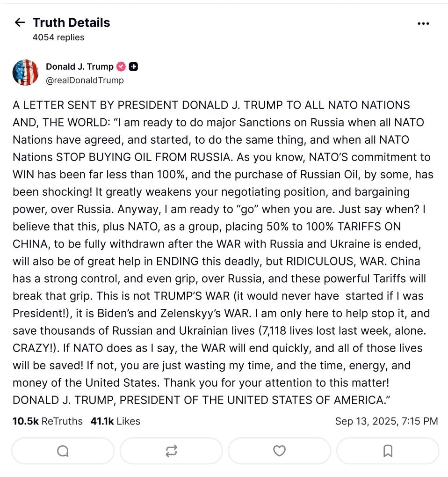Click the Donald J. Trump display name
448x477 pixels.
pos(79,66)
